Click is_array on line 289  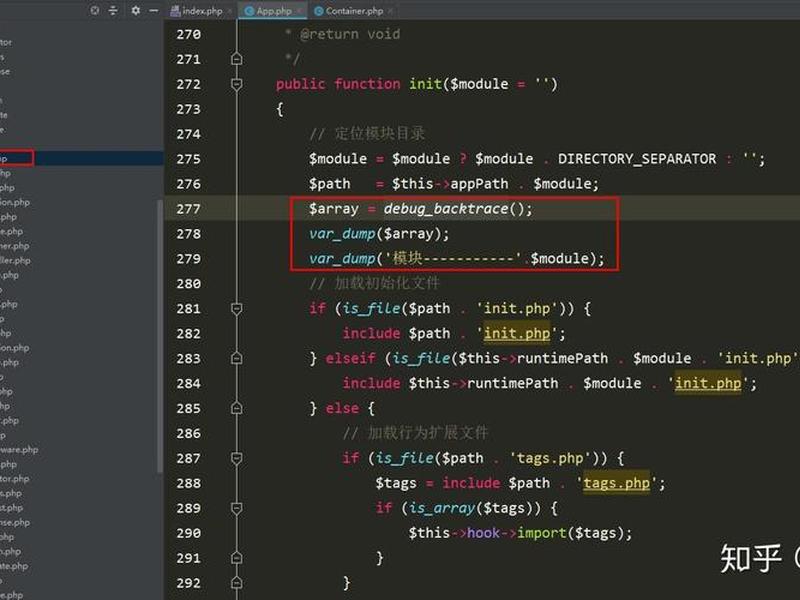tap(442, 508)
